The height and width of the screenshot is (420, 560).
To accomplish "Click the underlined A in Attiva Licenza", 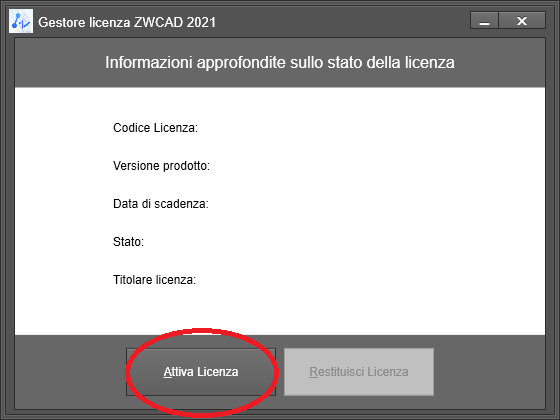I will click(168, 372).
